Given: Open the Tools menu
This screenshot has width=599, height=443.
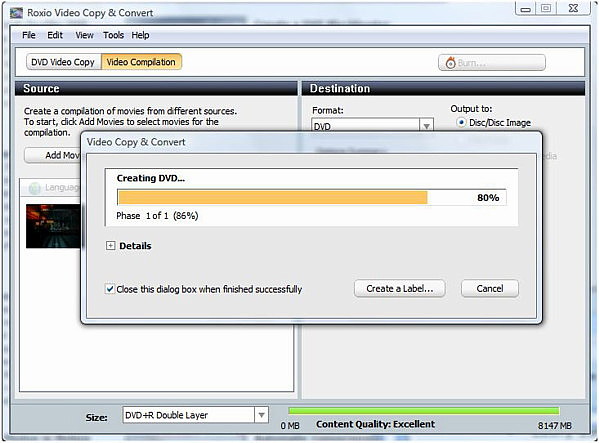Looking at the screenshot, I should point(113,35).
